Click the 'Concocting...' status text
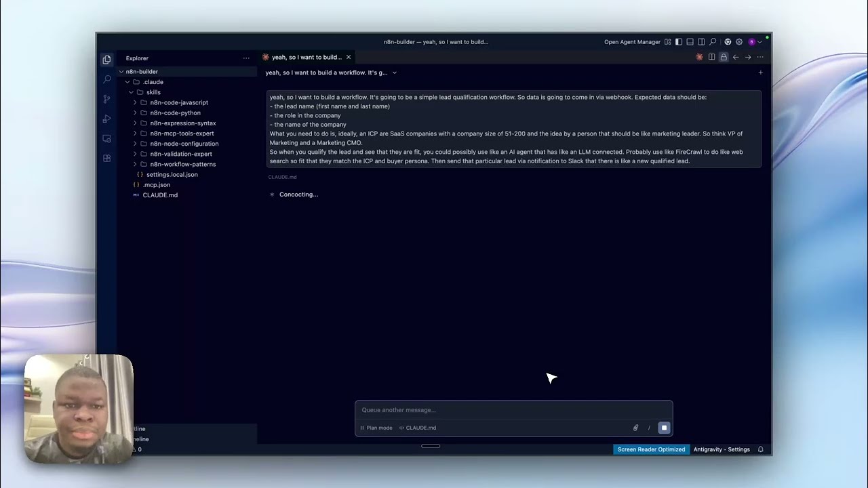Viewport: 868px width, 488px height. point(298,195)
